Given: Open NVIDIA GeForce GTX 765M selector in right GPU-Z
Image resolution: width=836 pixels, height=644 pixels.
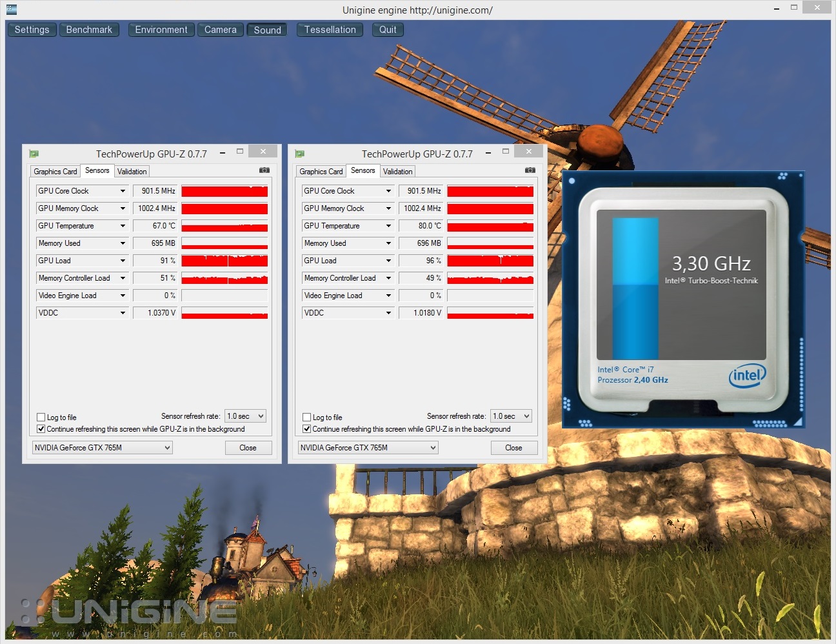Looking at the screenshot, I should pos(368,448).
